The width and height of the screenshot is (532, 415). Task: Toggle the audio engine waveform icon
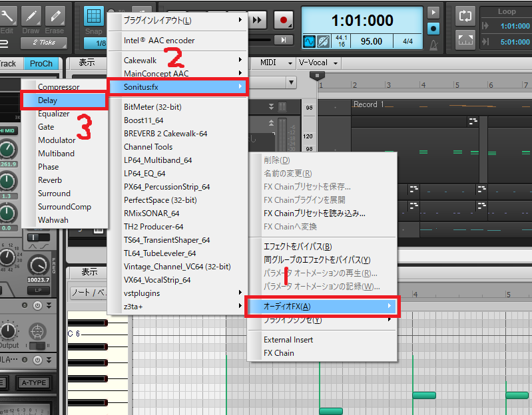309,42
